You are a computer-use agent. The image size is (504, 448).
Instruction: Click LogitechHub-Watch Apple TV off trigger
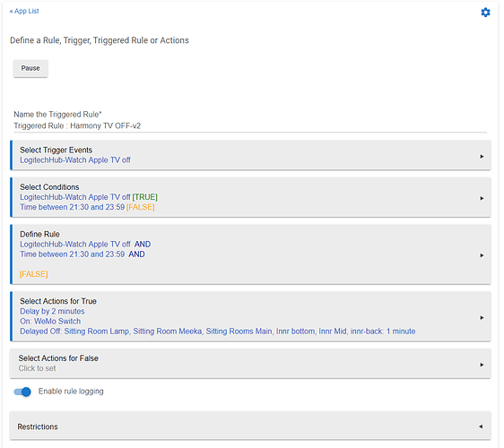click(75, 159)
